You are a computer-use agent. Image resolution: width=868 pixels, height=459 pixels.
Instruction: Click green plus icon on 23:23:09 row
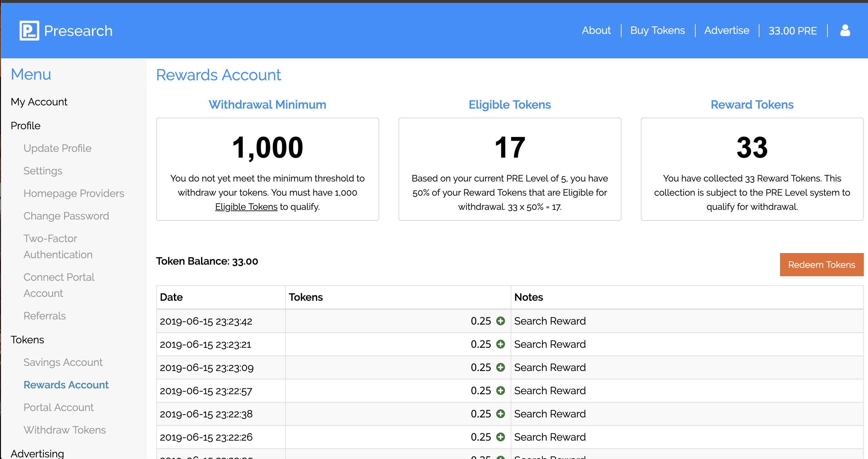point(501,367)
